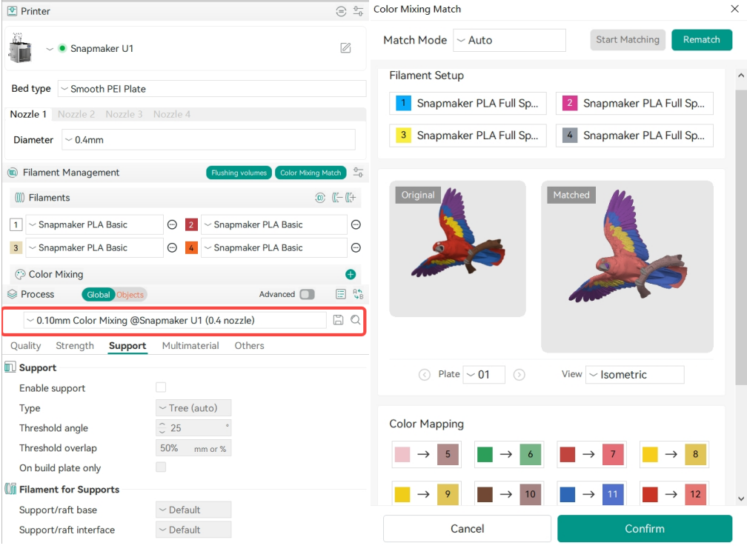The height and width of the screenshot is (560, 747).
Task: Edit the Snapmaker U1 printer preset
Action: tap(345, 48)
